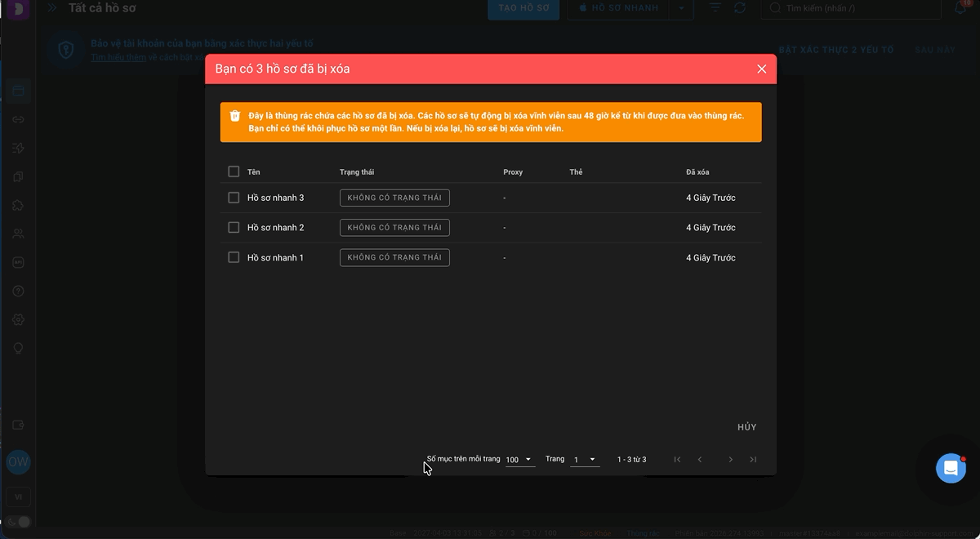This screenshot has height=539, width=980.
Task: Sort by the Thẻ column header
Action: pyautogui.click(x=576, y=172)
